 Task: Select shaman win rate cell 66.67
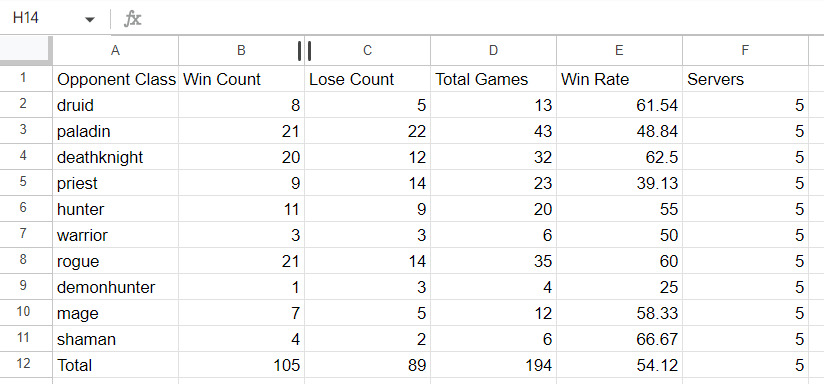pos(620,339)
